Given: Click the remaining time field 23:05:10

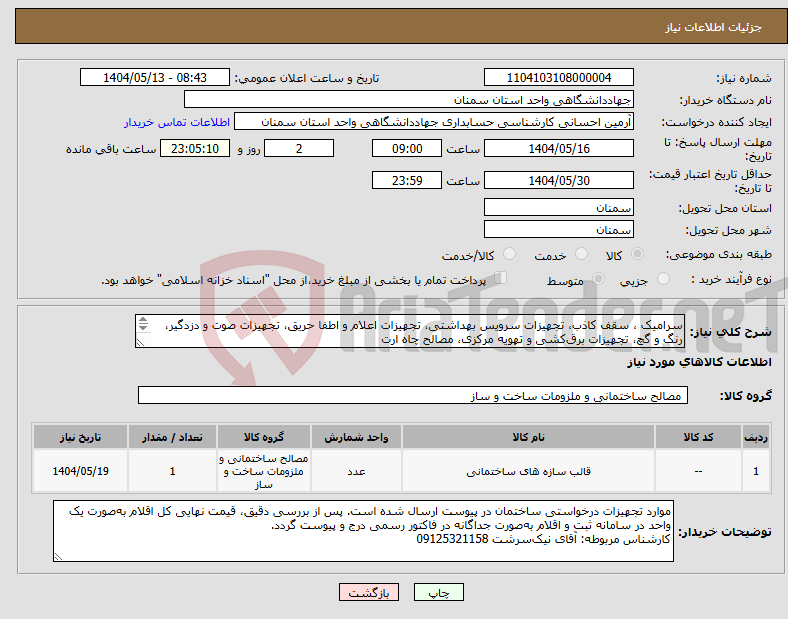Looking at the screenshot, I should pyautogui.click(x=195, y=149).
